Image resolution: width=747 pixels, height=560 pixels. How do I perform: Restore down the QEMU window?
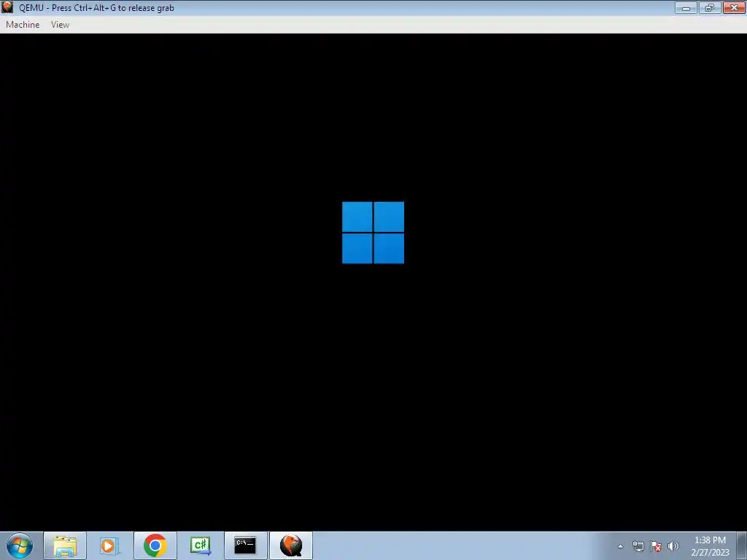(x=710, y=7)
